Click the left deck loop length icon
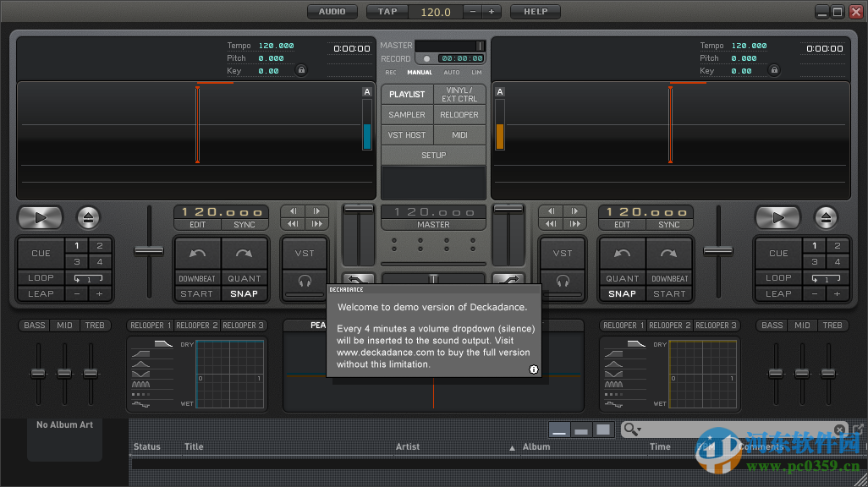 coord(88,277)
